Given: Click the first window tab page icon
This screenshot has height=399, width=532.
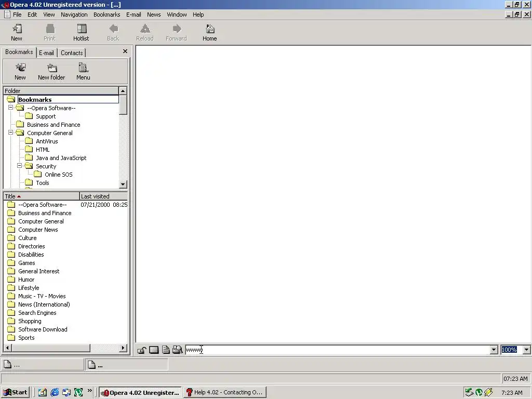Looking at the screenshot, I should (x=7, y=364).
